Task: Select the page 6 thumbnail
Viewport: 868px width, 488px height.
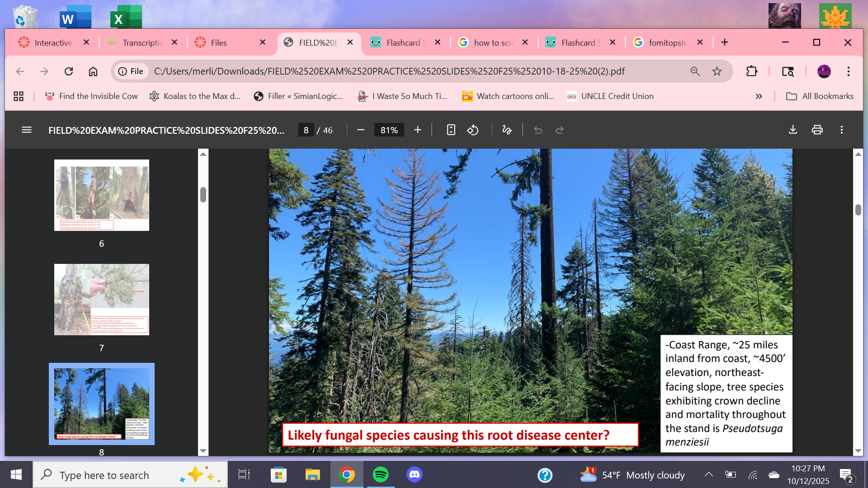Action: [x=102, y=195]
